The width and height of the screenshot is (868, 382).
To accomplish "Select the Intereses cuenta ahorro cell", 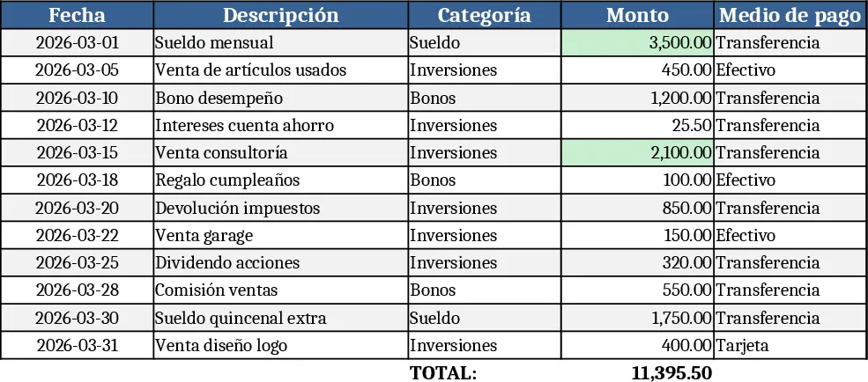I will coord(280,126).
